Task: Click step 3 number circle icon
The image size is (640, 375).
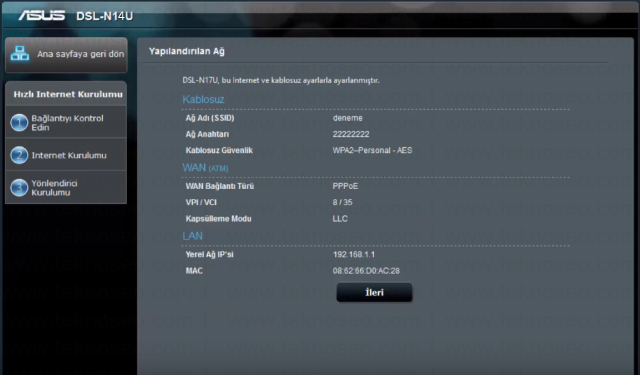Action: tap(19, 188)
